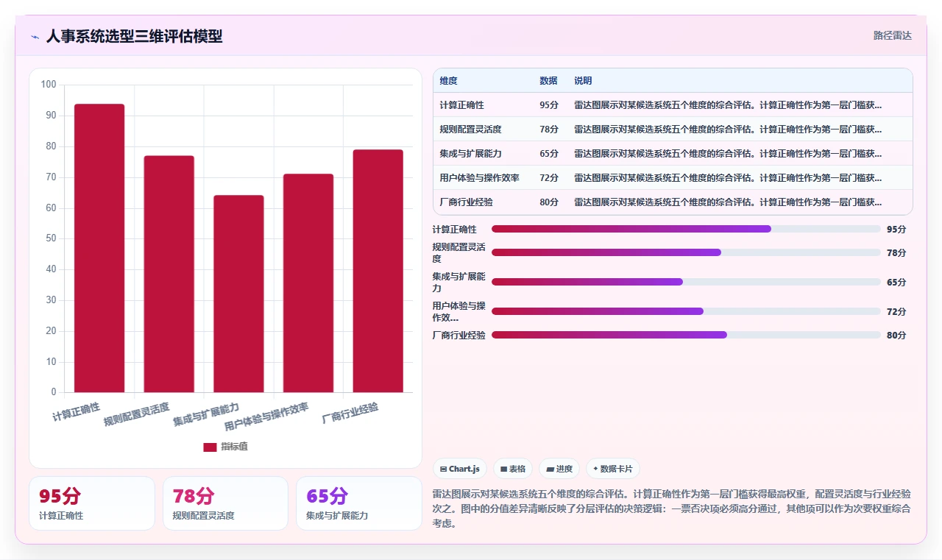942x560 pixels.
Task: Click the 说明 column header
Action: 583,81
